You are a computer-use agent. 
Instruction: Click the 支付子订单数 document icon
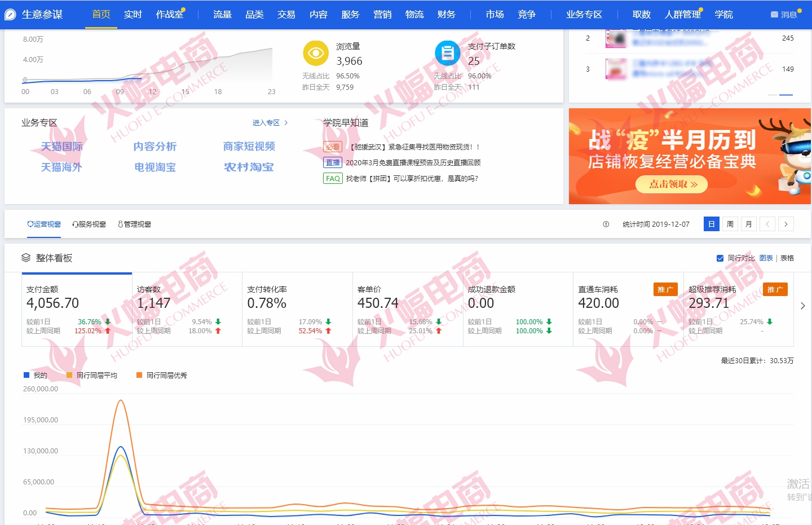click(x=448, y=54)
